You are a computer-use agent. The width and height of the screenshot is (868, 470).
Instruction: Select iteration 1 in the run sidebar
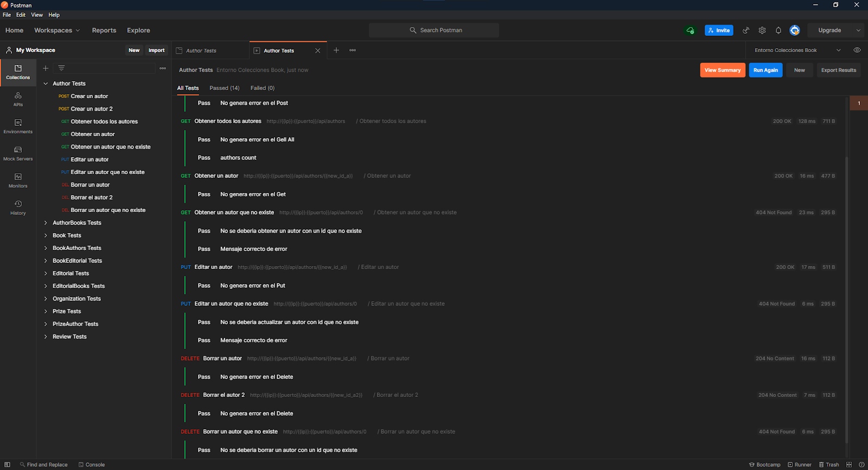point(859,103)
